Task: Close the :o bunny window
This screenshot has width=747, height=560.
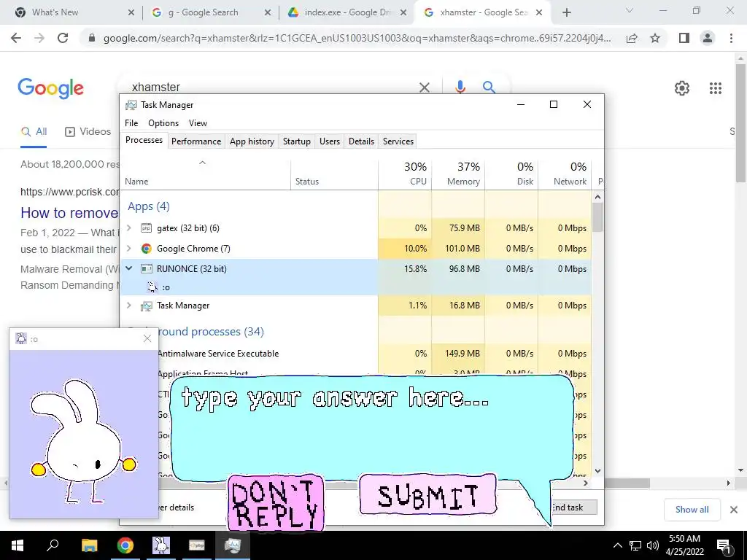Action: (x=147, y=338)
